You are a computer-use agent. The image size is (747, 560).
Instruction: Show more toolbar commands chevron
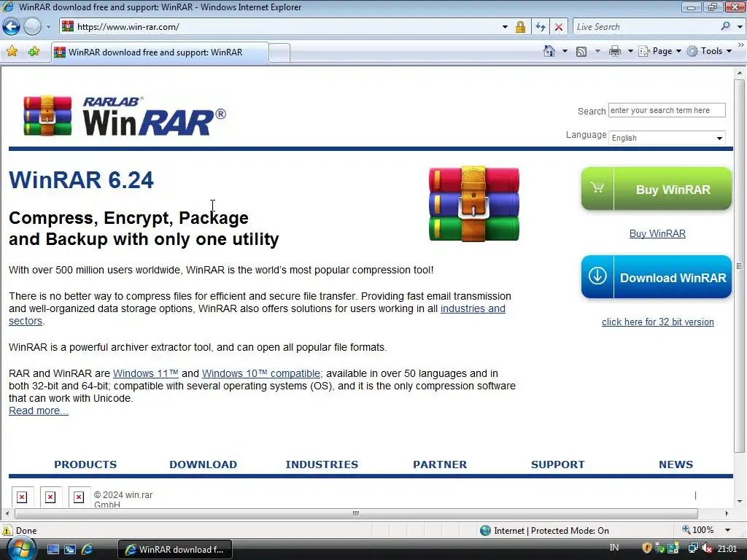(741, 44)
